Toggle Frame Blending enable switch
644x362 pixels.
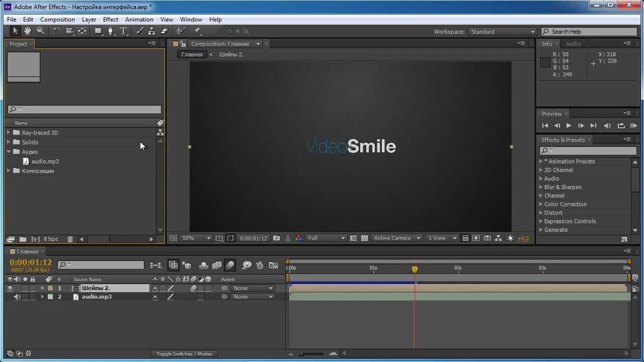pos(217,265)
